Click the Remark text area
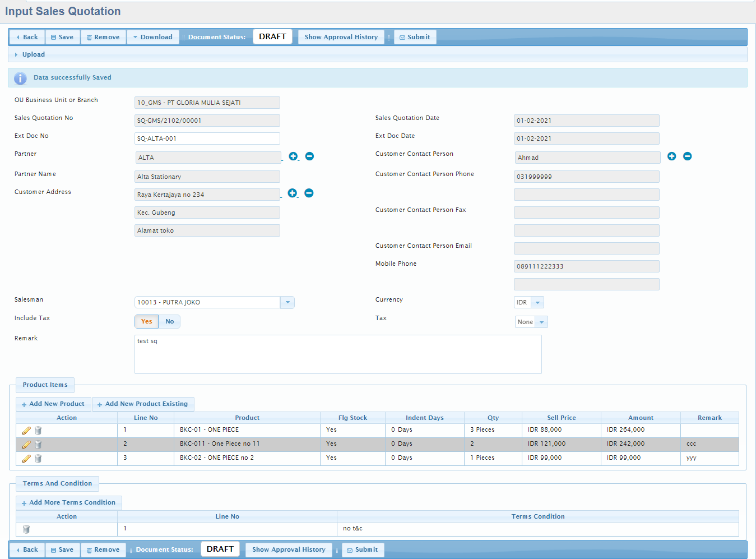The height and width of the screenshot is (559, 756). click(x=338, y=354)
